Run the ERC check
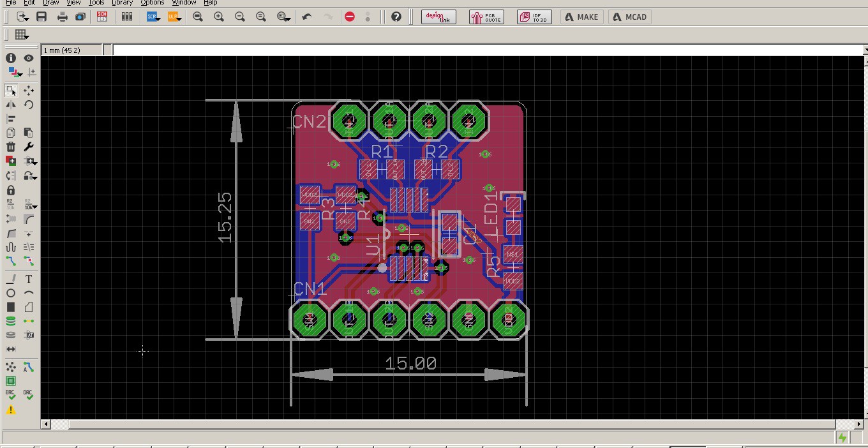 tap(11, 395)
